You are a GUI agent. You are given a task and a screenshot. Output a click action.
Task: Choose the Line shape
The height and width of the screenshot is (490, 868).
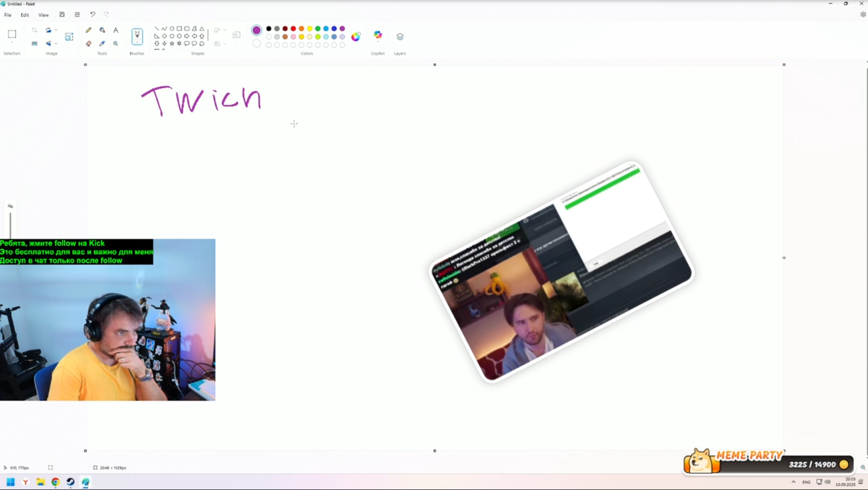tap(157, 29)
